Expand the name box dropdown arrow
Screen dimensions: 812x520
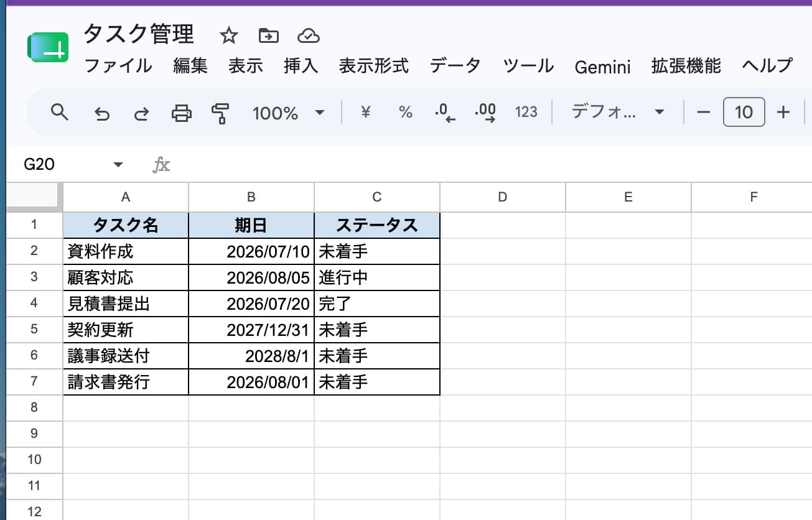pyautogui.click(x=118, y=165)
